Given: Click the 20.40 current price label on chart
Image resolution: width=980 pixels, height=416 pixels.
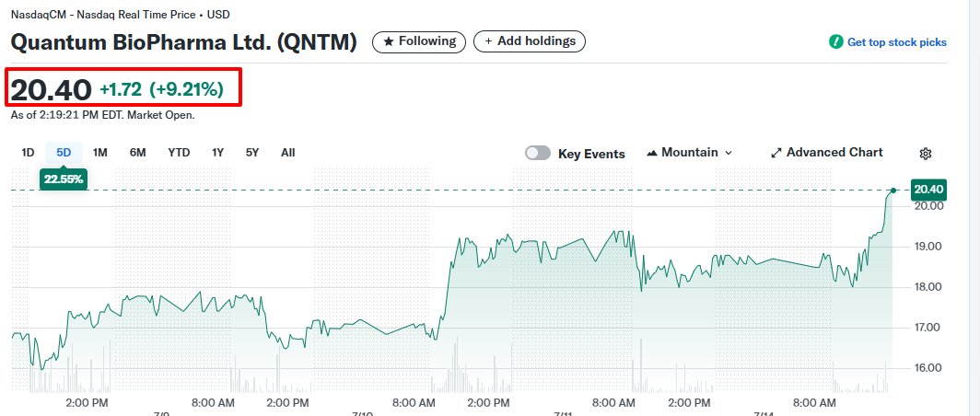Looking at the screenshot, I should pyautogui.click(x=929, y=190).
